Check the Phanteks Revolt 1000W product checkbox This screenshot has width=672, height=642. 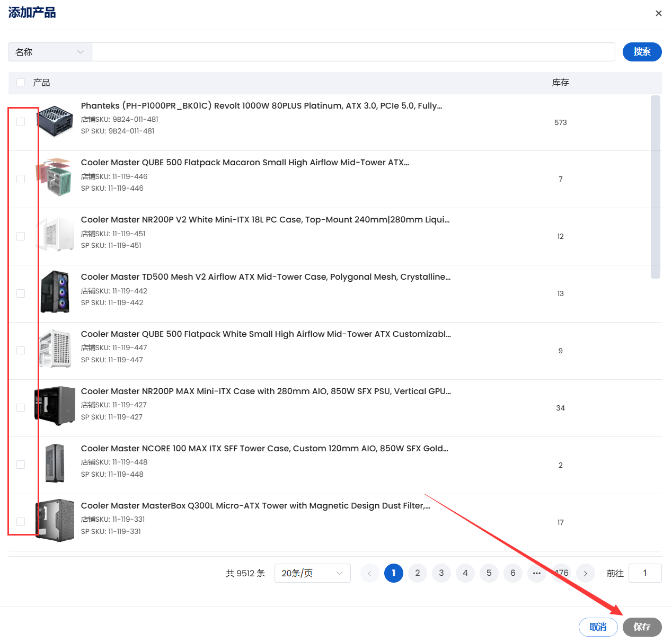coord(21,122)
